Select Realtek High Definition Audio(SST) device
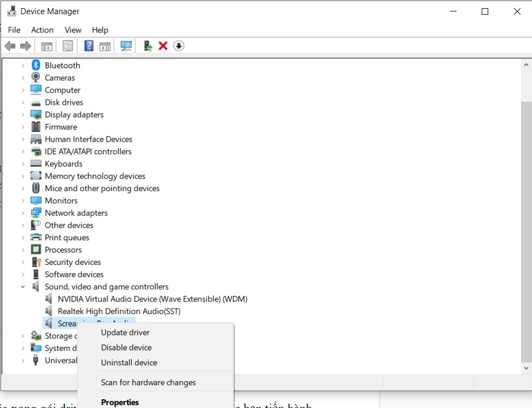 tap(119, 311)
